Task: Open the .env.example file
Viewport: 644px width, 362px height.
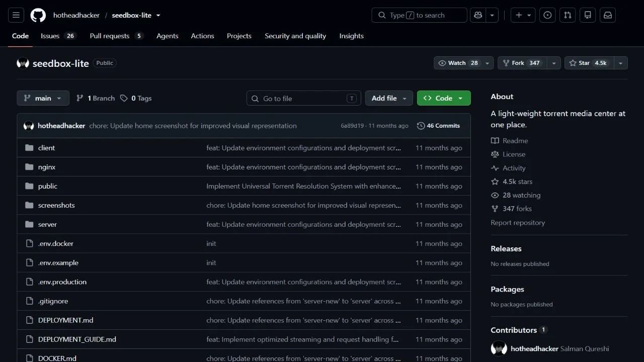Action: [x=58, y=262]
